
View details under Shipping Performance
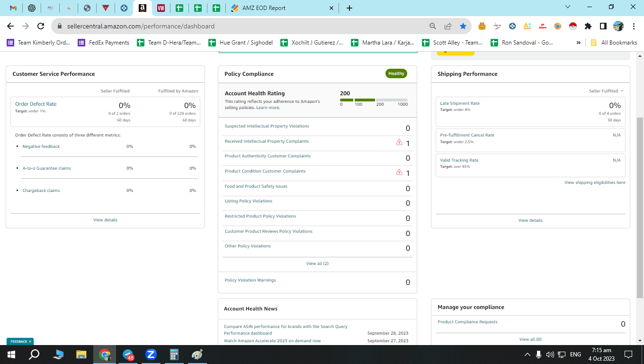pyautogui.click(x=530, y=220)
